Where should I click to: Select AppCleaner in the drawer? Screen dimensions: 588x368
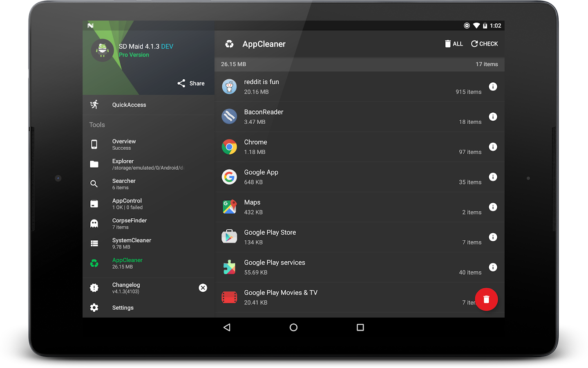(x=148, y=263)
